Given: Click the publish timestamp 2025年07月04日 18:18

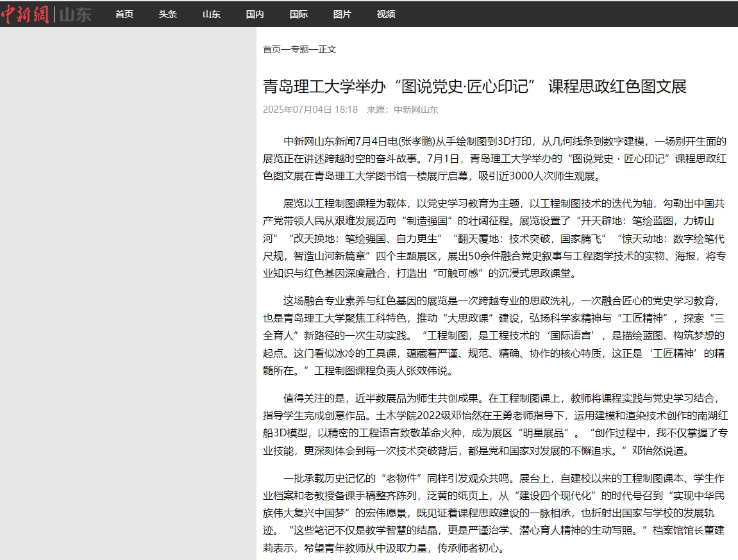Looking at the screenshot, I should [x=310, y=110].
